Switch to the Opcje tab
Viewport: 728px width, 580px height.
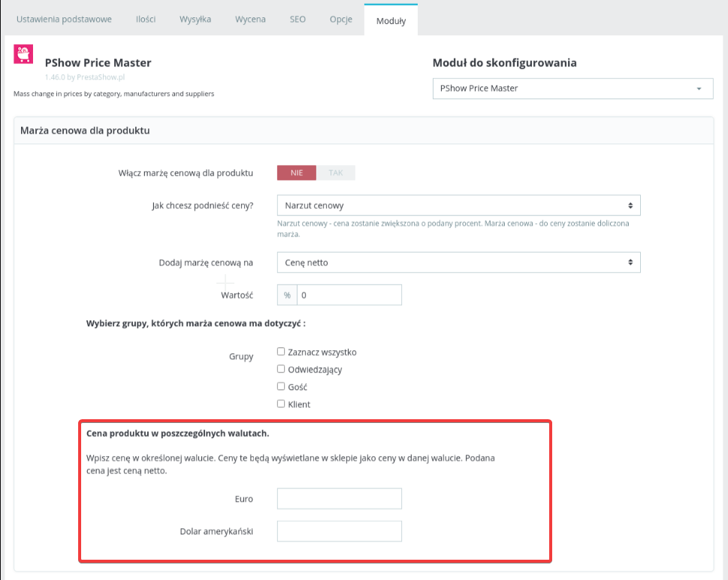340,20
